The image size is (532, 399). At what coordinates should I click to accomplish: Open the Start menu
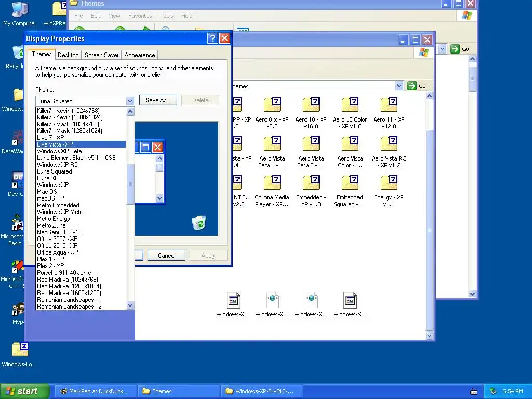tap(24, 391)
